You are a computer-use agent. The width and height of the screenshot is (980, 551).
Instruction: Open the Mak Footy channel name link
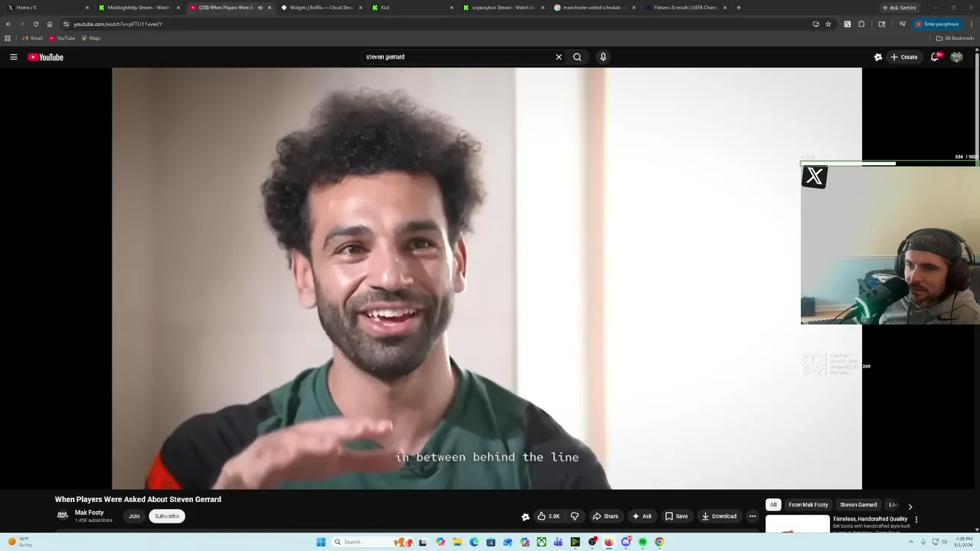[89, 513]
